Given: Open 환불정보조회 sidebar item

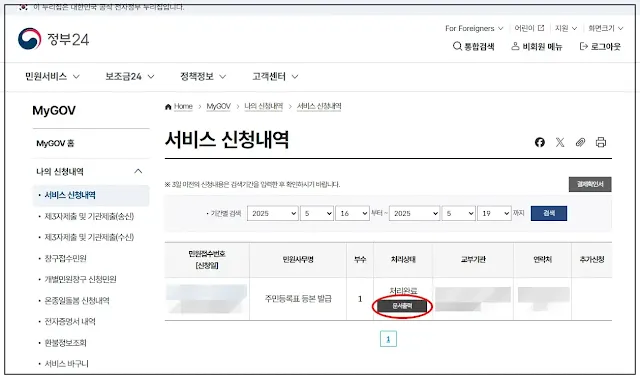Looking at the screenshot, I should (65, 343).
